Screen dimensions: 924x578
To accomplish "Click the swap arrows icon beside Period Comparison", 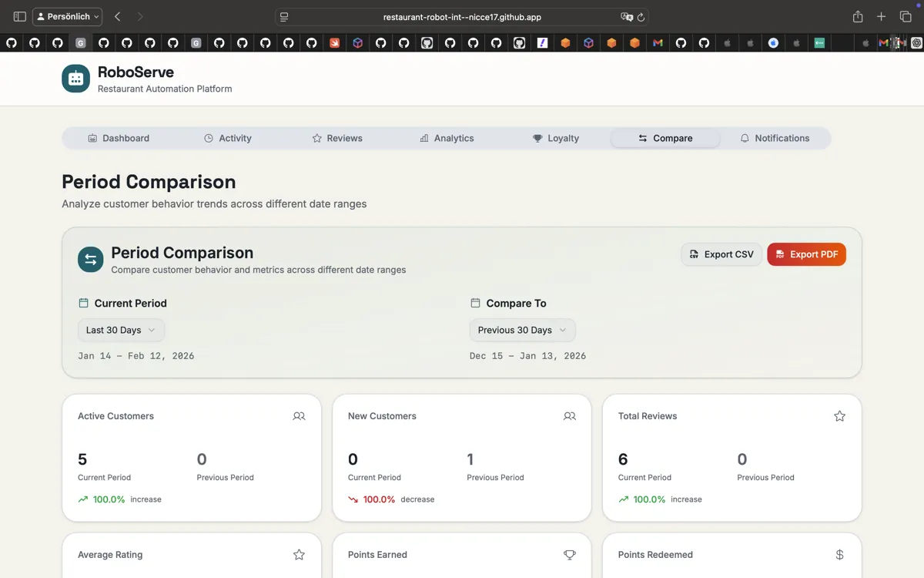I will pyautogui.click(x=90, y=260).
